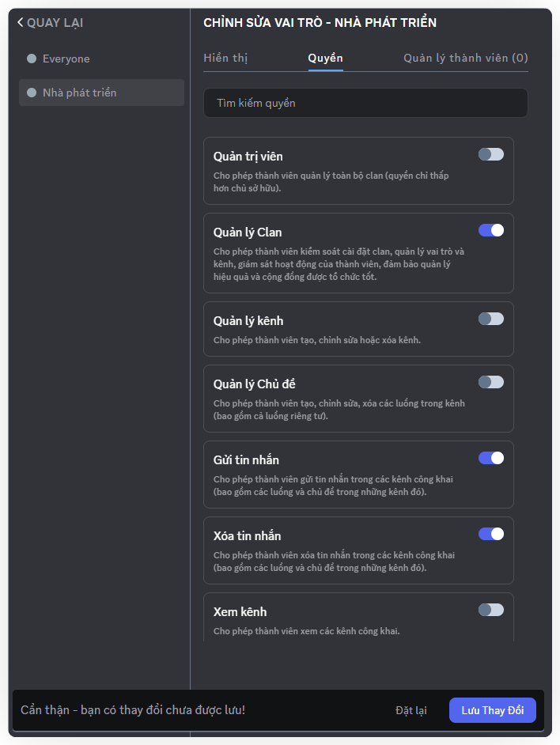Enable the Quản trị viên toggle
This screenshot has height=745, width=560.
pos(490,154)
